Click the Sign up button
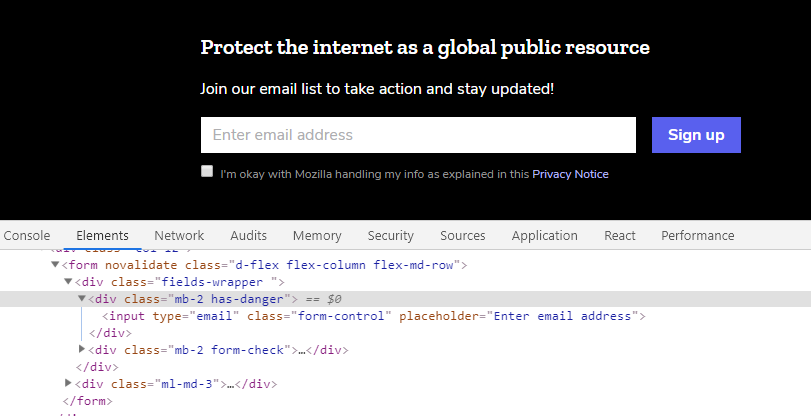811x416 pixels. pos(696,135)
